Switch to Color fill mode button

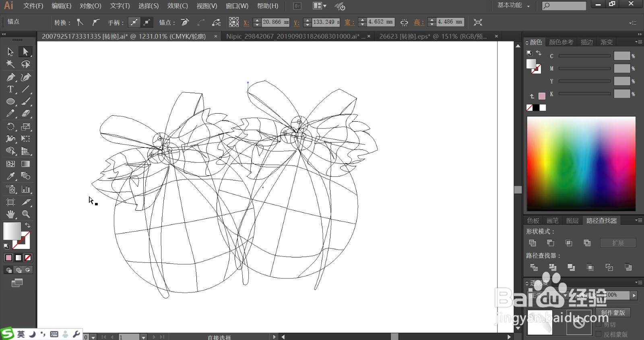(8, 258)
